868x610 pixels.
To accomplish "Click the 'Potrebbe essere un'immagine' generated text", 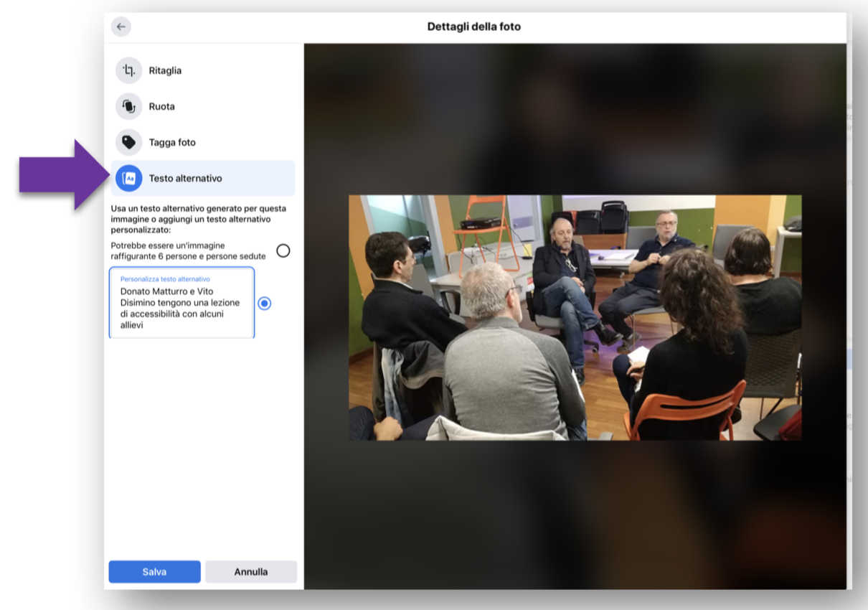I will [x=189, y=250].
